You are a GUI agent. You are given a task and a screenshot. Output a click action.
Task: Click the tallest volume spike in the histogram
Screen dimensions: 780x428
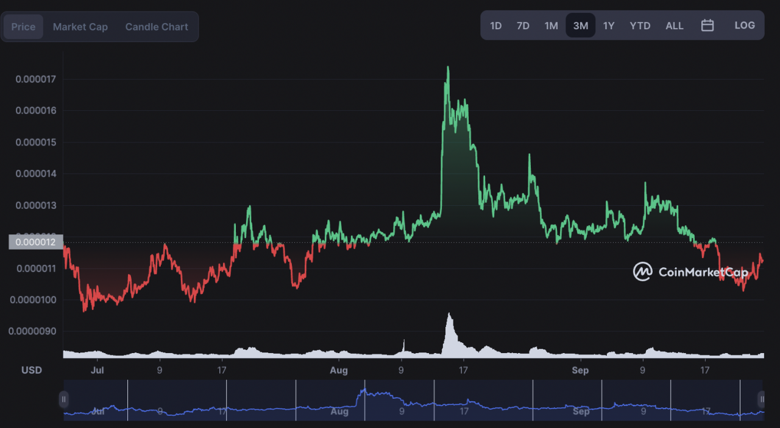(449, 317)
